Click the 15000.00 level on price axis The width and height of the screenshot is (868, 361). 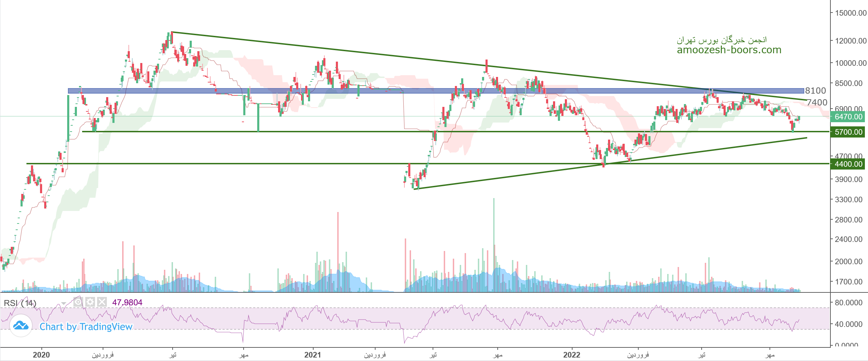pos(850,13)
